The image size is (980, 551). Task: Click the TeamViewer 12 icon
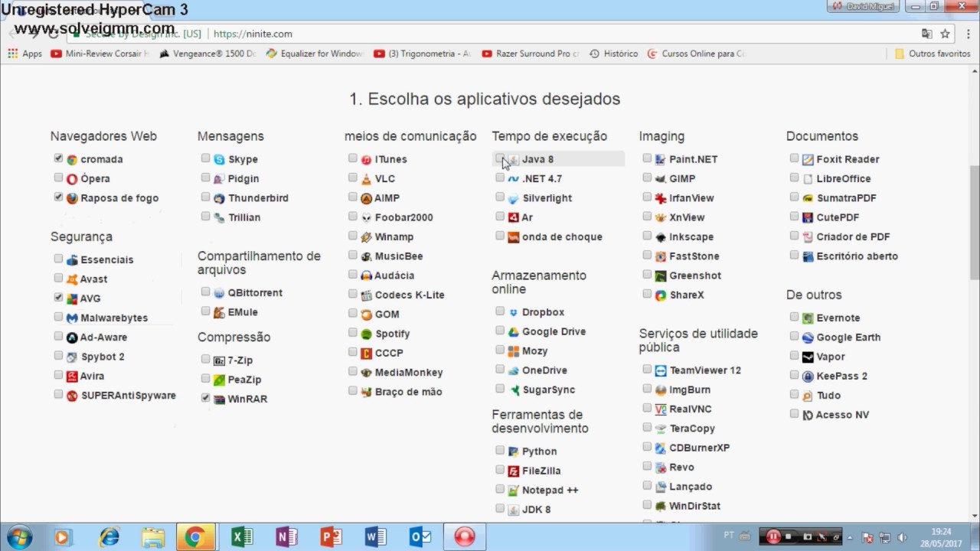point(661,371)
